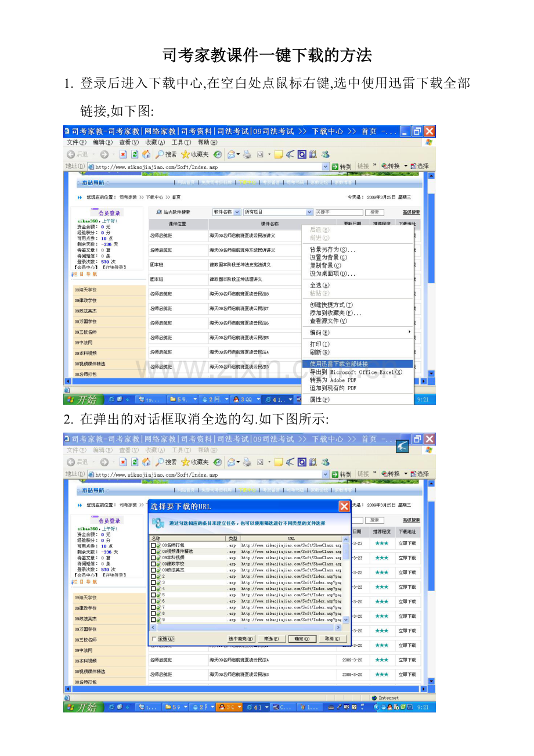
Task: Tick checkbox for 08名师打包 in URL dialog
Action: (x=153, y=545)
